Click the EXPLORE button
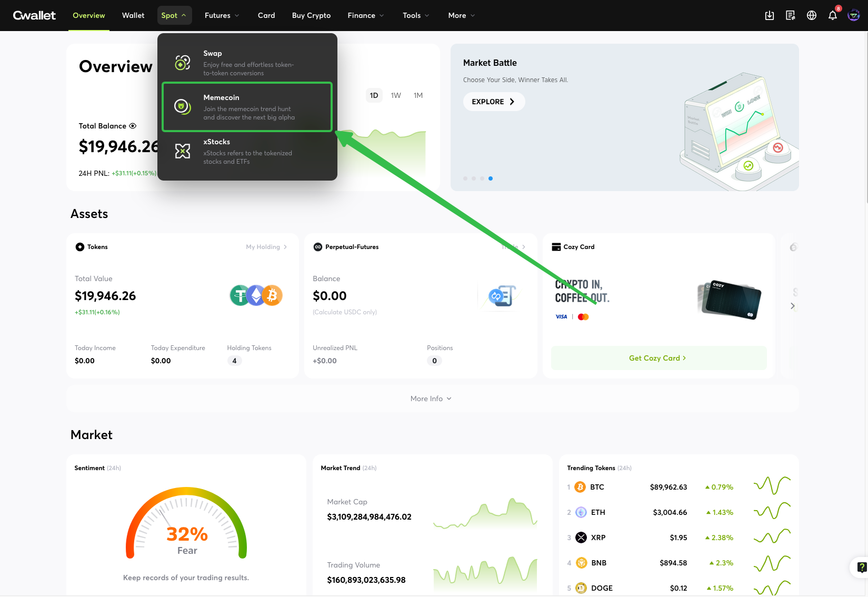Image resolution: width=868 pixels, height=597 pixels. tap(493, 102)
